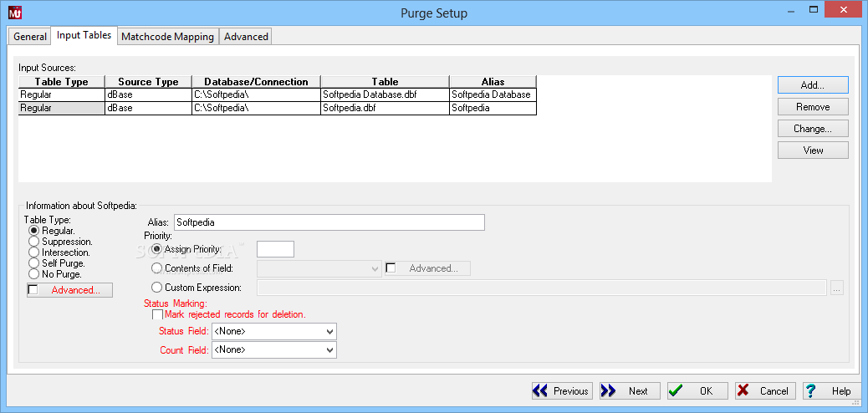Toggle checkbox beside greyed Advanced... button
The width and height of the screenshot is (868, 413).
pos(391,268)
